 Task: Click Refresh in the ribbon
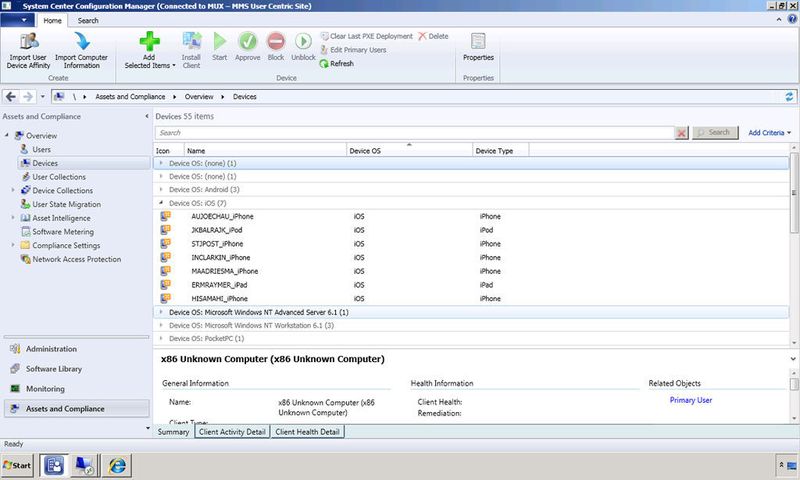coord(336,64)
